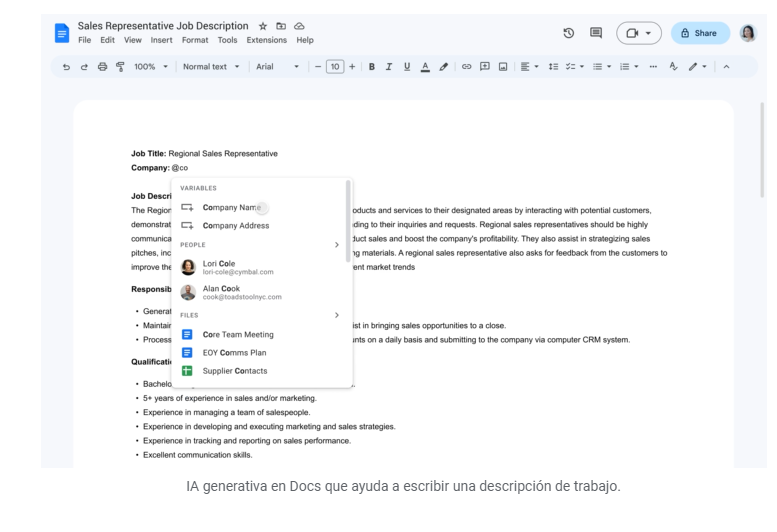
Task: Click the insert link icon
Action: pos(466,67)
